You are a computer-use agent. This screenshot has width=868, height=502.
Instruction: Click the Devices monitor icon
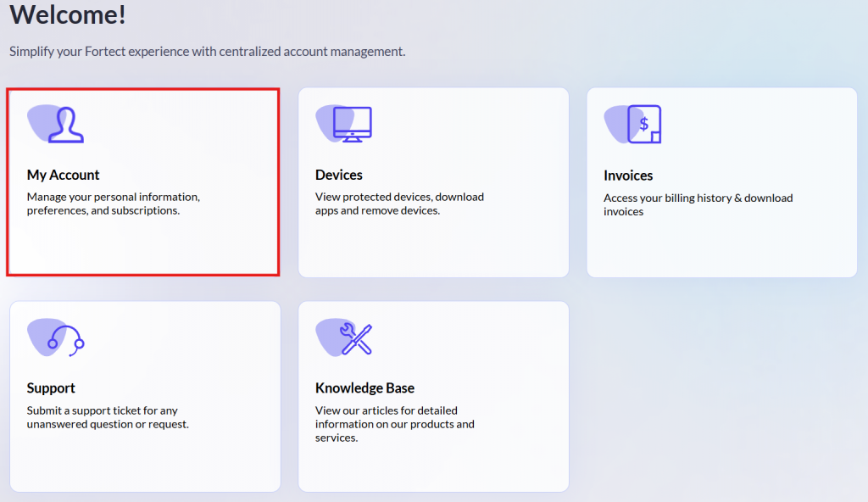(344, 124)
